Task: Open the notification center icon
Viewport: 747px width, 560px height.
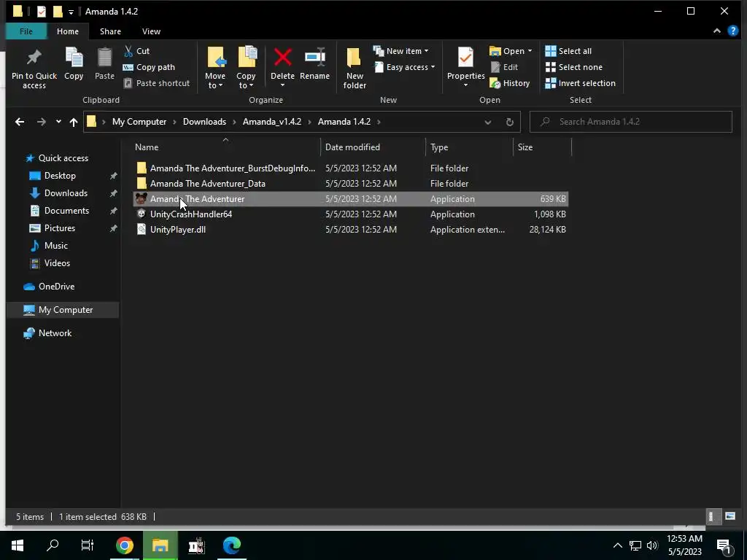Action: coord(724,545)
